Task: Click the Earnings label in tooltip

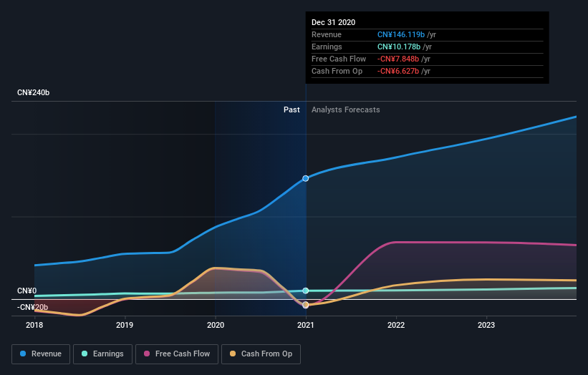Action: tap(327, 47)
